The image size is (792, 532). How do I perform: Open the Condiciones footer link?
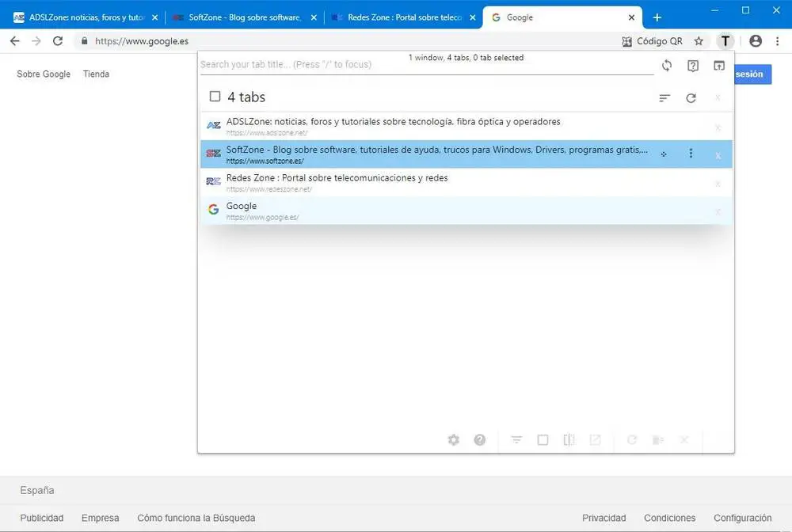click(669, 518)
